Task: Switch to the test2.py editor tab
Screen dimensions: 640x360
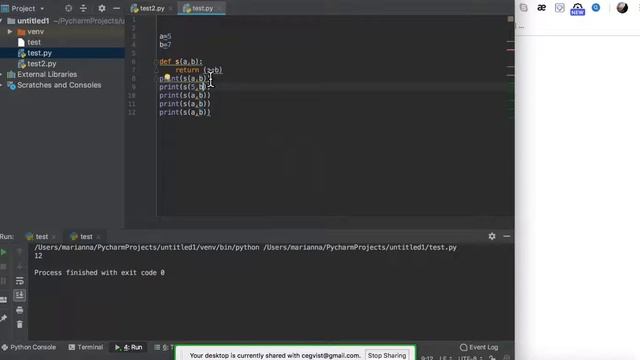Action: coord(152,8)
